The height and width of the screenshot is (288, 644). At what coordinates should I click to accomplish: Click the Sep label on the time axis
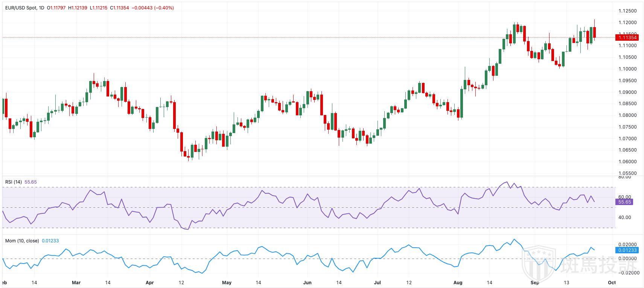534,282
